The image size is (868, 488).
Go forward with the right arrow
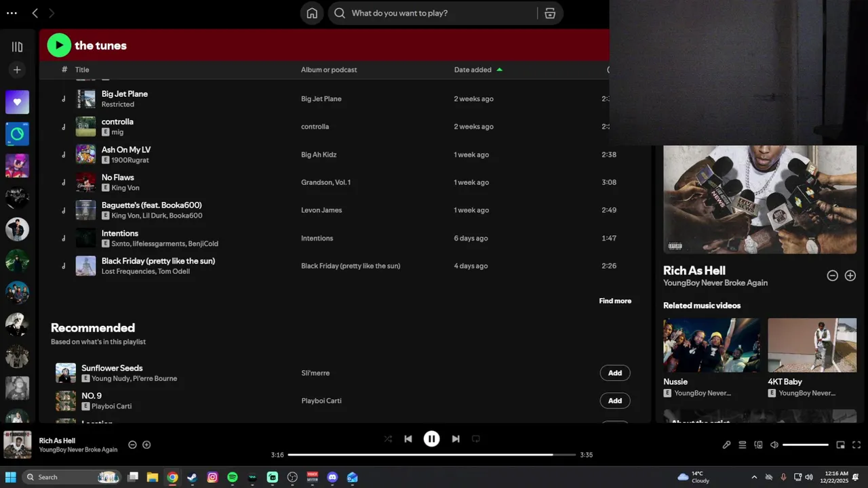pos(52,13)
